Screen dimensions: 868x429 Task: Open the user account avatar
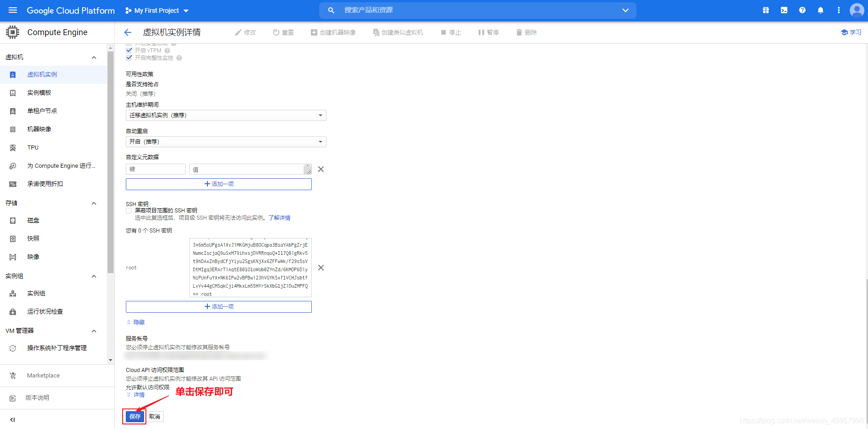click(x=857, y=10)
